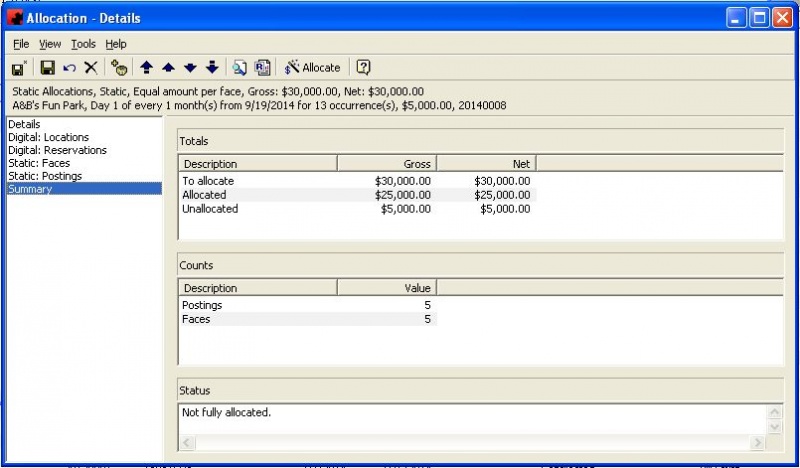Jump to last record arrow icon

pos(212,68)
